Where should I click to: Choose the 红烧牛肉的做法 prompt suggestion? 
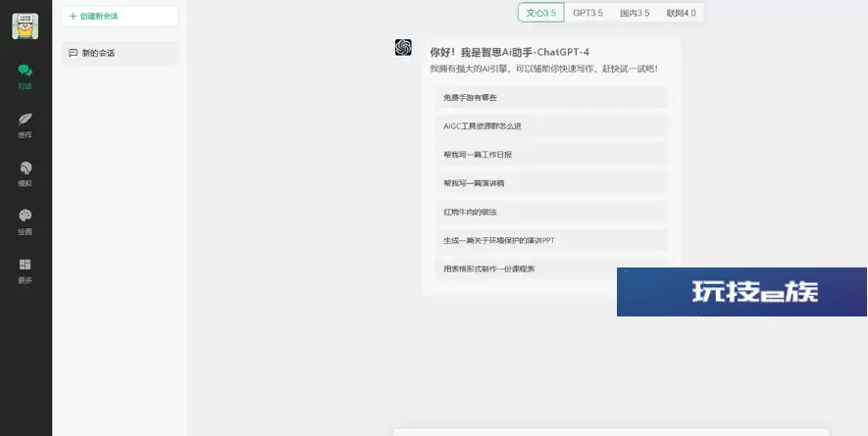click(x=551, y=212)
